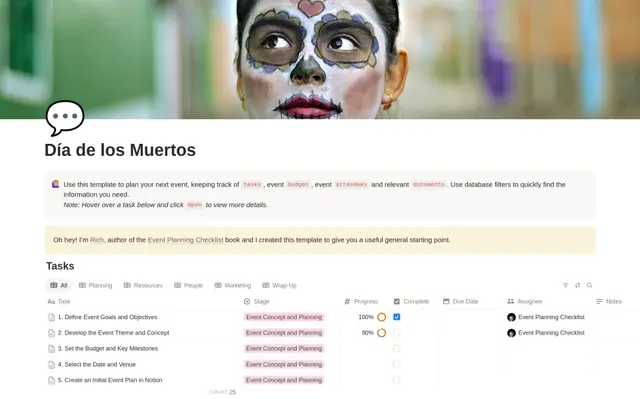Click the cover image of painted face
640x399 pixels.
tap(320, 59)
